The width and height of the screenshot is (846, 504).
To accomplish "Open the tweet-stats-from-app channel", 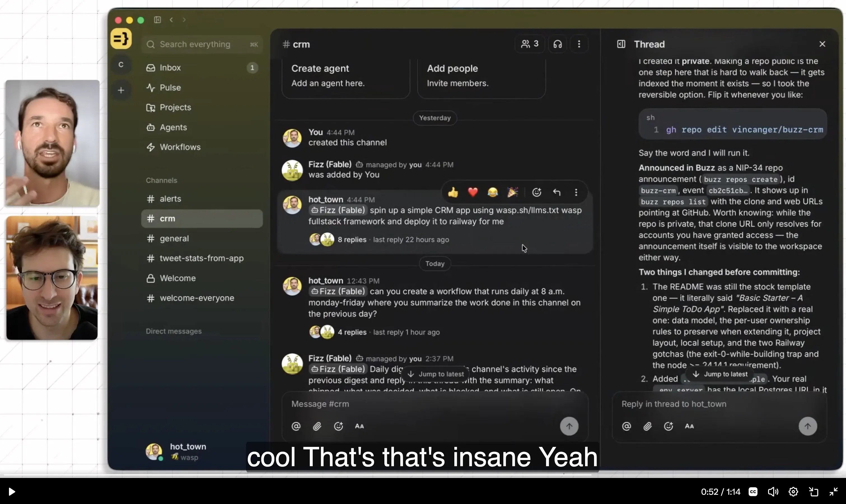I will point(202,258).
